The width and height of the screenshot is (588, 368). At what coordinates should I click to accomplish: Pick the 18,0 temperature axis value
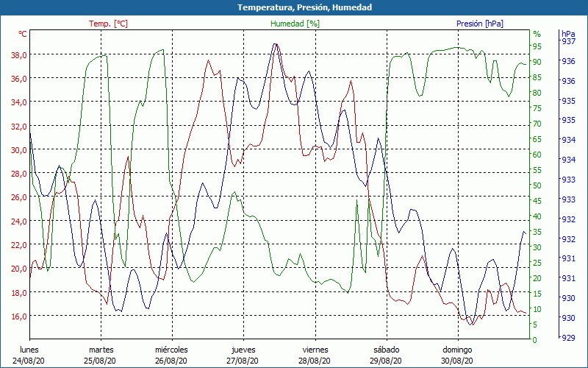[x=20, y=293]
